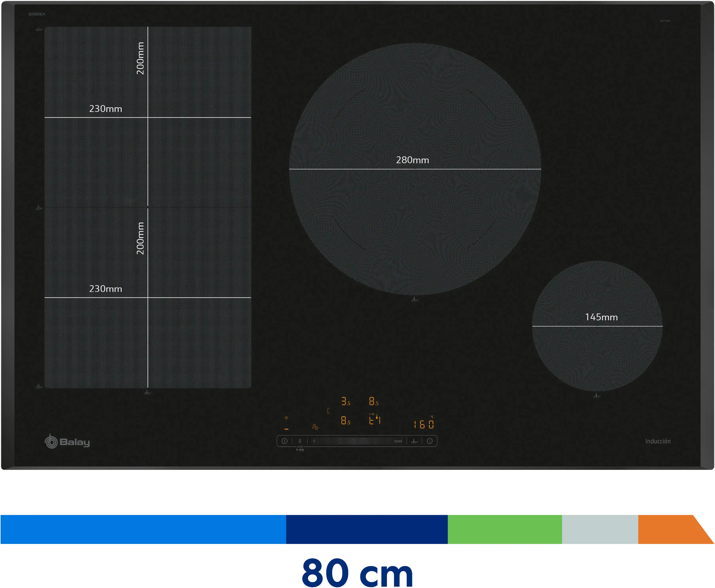Image resolution: width=715 pixels, height=588 pixels.
Task: Click the °C unit indicator
Action: coord(432,417)
